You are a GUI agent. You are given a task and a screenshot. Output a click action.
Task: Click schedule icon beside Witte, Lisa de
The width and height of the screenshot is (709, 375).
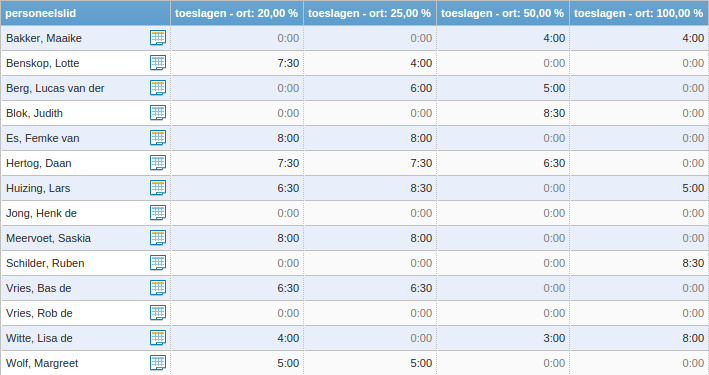click(158, 337)
